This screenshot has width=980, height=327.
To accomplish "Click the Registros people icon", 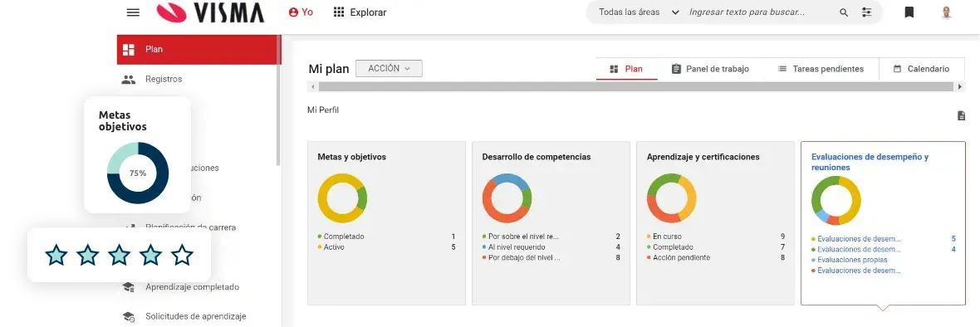I will (x=128, y=79).
